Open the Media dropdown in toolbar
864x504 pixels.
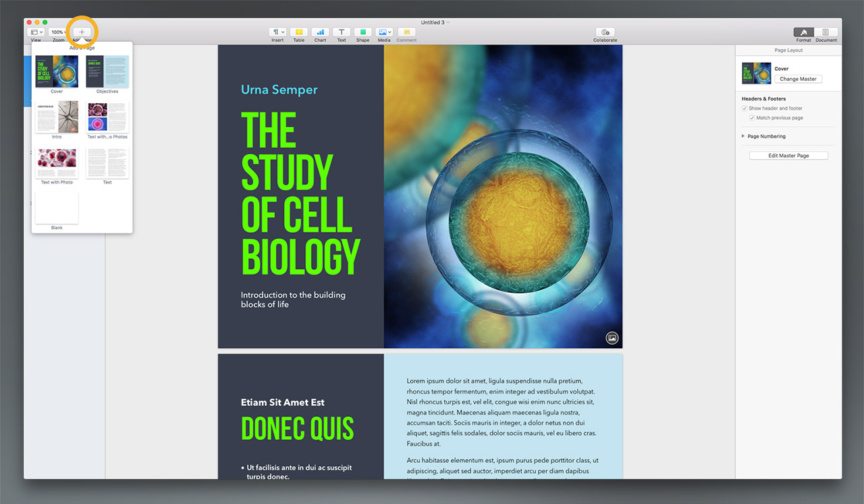pos(384,32)
